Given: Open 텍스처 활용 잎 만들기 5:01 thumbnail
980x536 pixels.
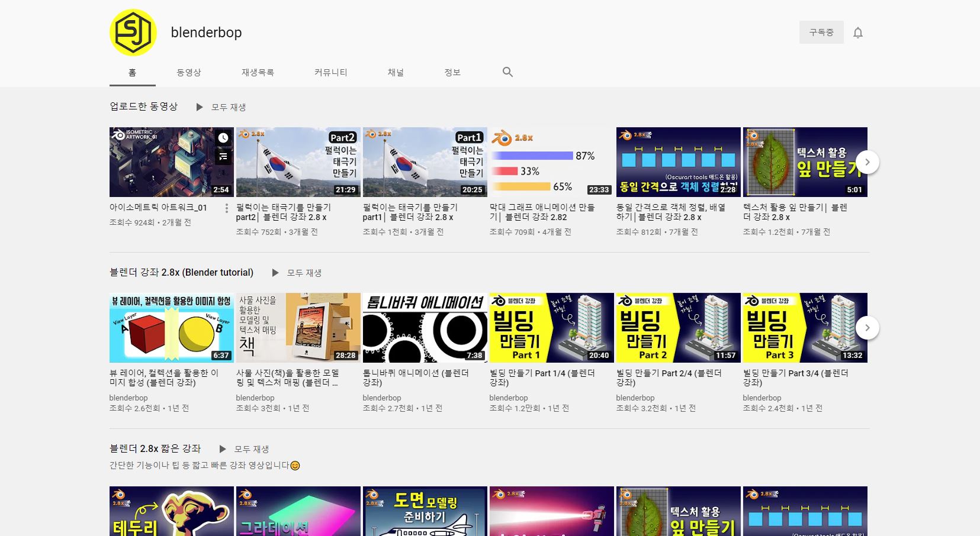Looking at the screenshot, I should [805, 162].
